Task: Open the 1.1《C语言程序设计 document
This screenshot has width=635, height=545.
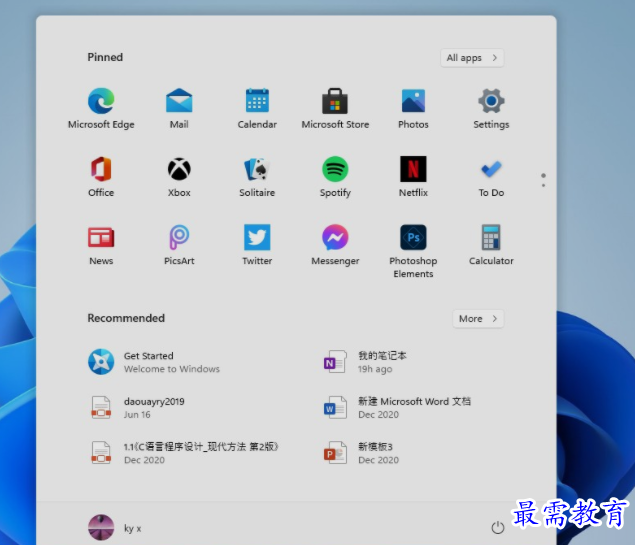Action: (183, 453)
